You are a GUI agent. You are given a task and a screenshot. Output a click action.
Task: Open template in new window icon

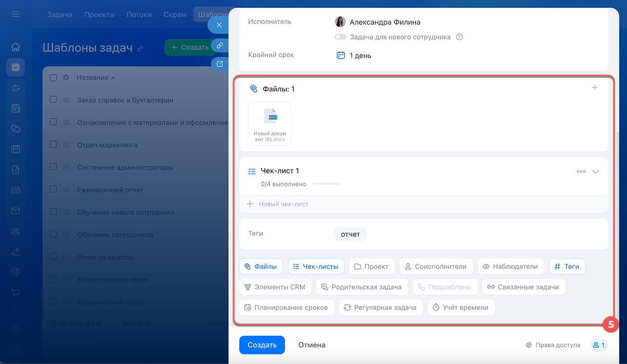click(219, 64)
